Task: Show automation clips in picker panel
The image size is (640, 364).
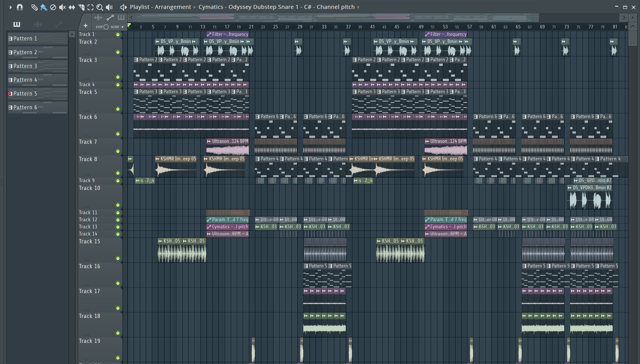Action: tap(58, 24)
